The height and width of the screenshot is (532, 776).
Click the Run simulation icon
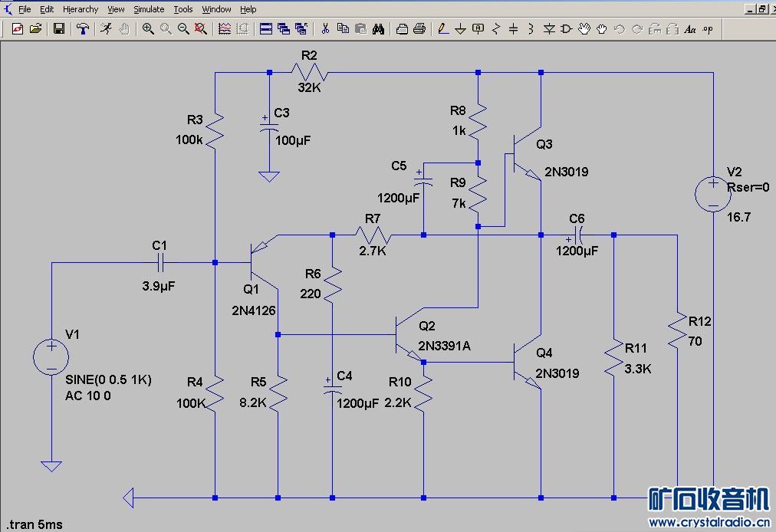106,29
